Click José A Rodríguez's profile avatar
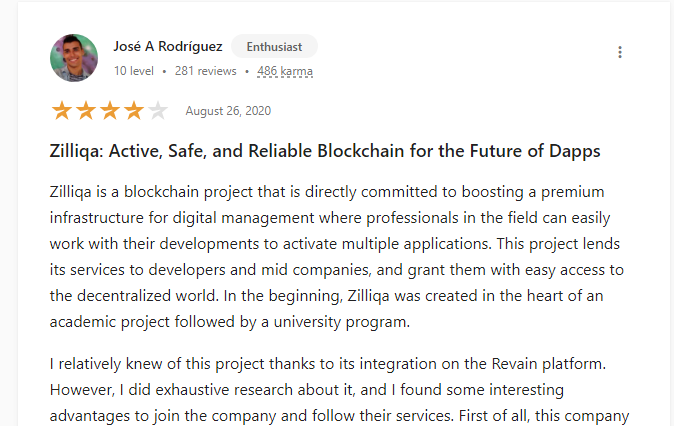This screenshot has width=674, height=426. [74, 58]
